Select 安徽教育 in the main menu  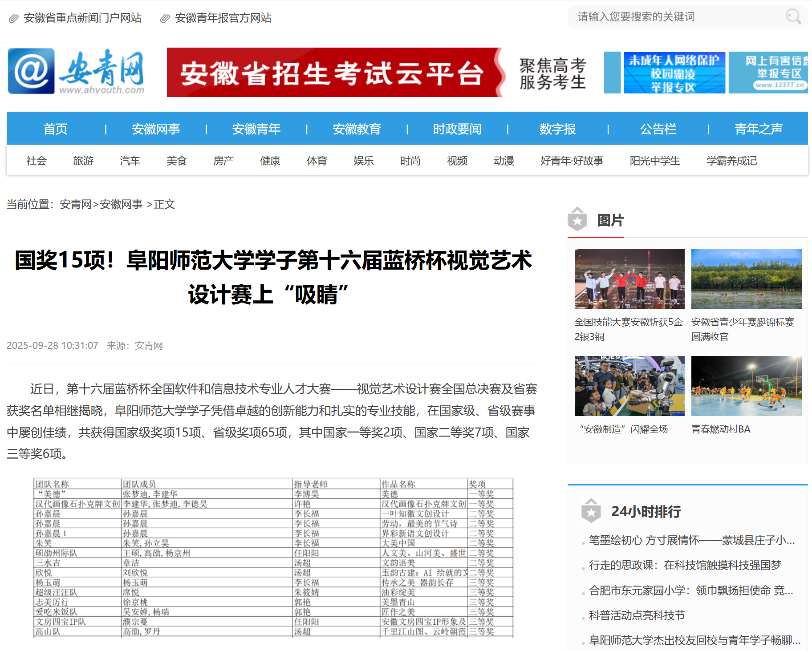click(x=357, y=129)
